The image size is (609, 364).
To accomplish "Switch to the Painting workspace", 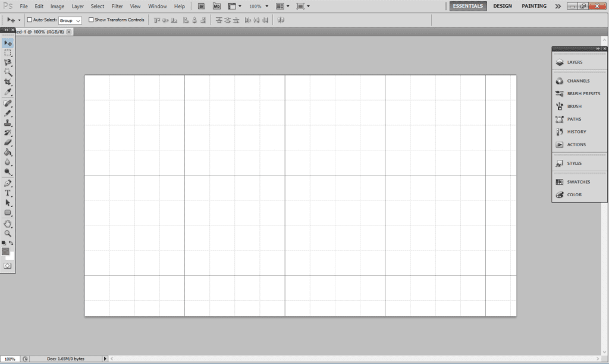I will point(534,6).
